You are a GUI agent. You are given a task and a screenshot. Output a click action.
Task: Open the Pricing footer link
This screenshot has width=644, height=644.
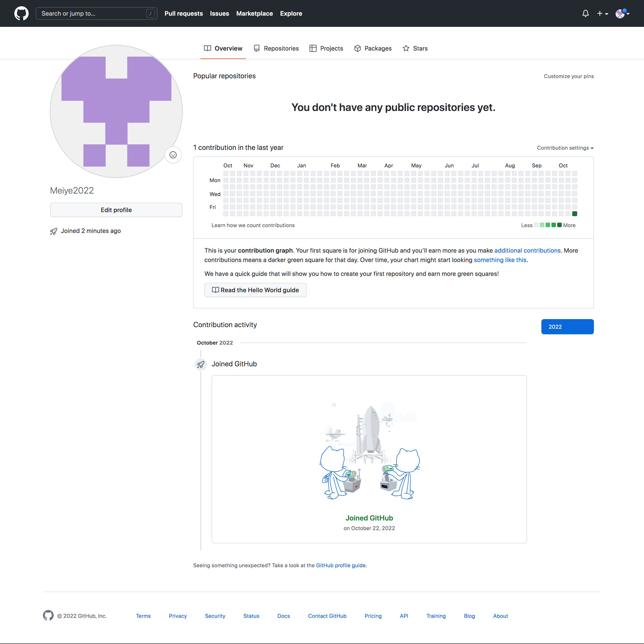point(373,616)
